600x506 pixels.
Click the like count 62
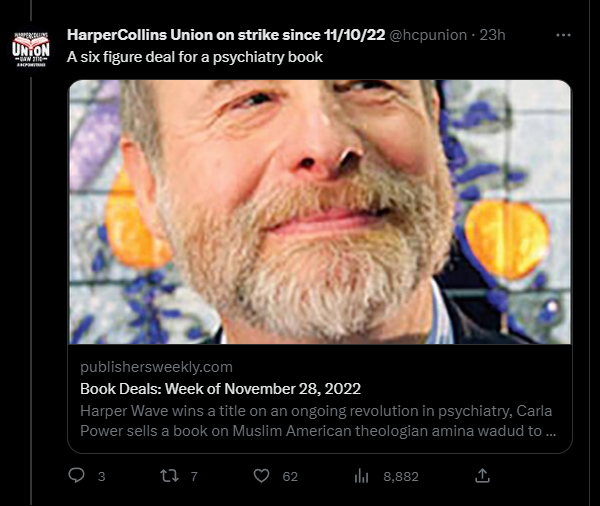[290, 477]
